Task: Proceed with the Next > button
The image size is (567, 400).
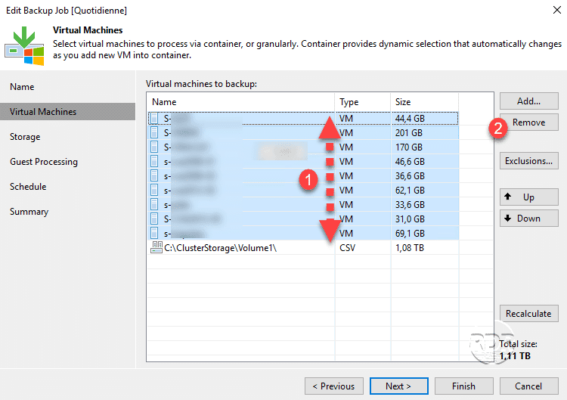Action: point(399,386)
